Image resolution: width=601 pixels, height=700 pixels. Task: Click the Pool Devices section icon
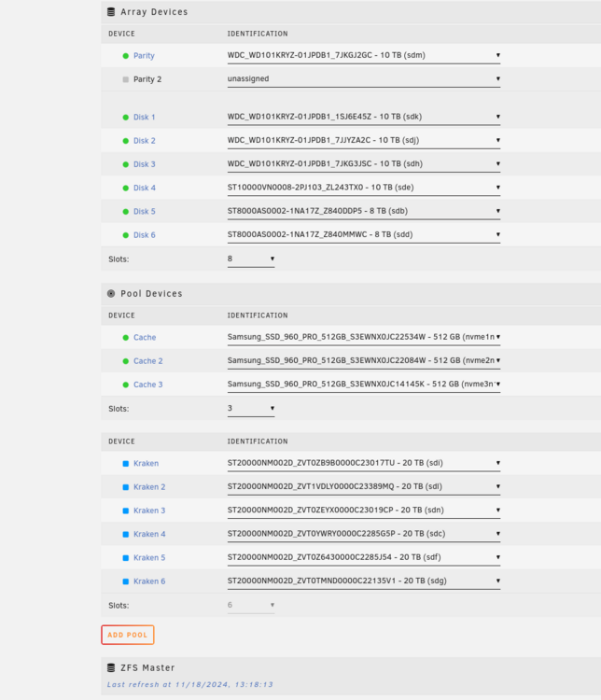point(111,294)
